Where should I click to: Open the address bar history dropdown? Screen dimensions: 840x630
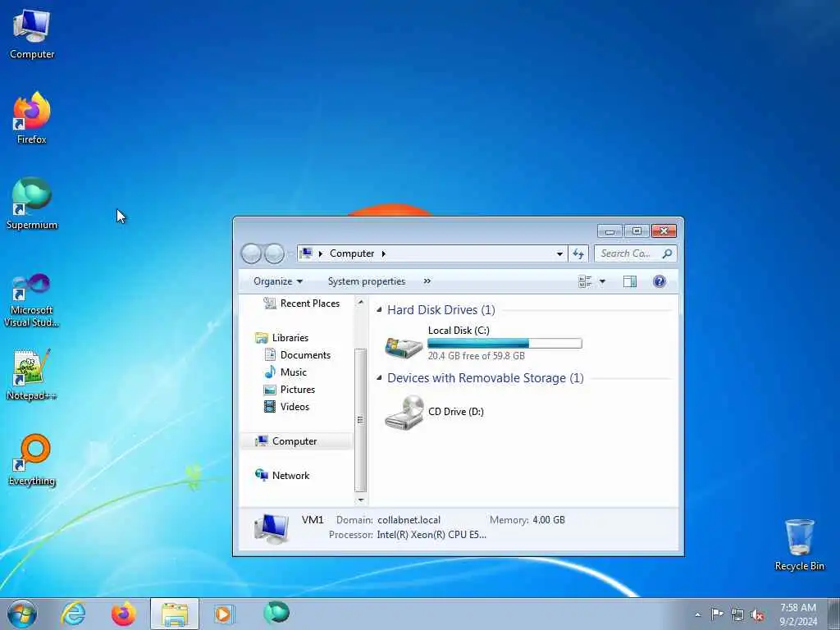(559, 253)
